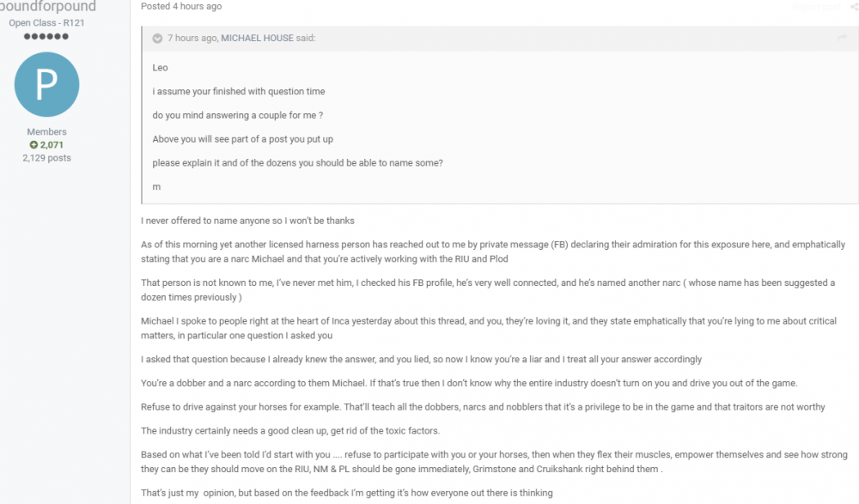This screenshot has height=504, width=859.
Task: Select the reputation score 2,071
Action: click(x=52, y=144)
